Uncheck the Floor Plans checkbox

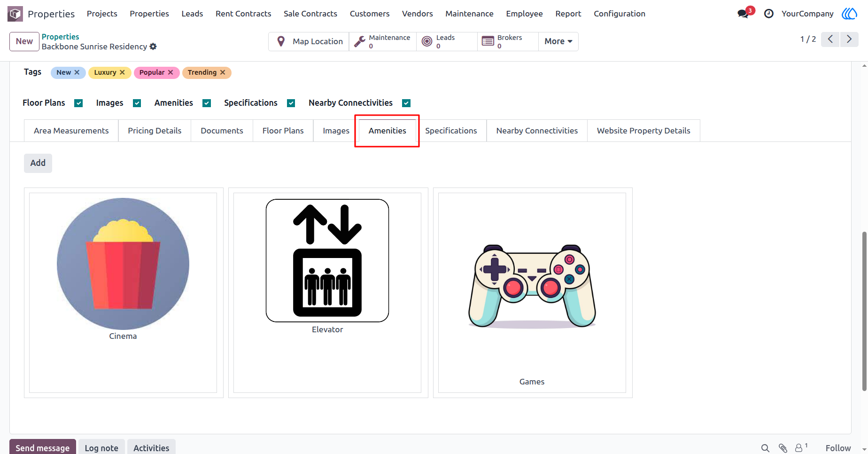(78, 103)
